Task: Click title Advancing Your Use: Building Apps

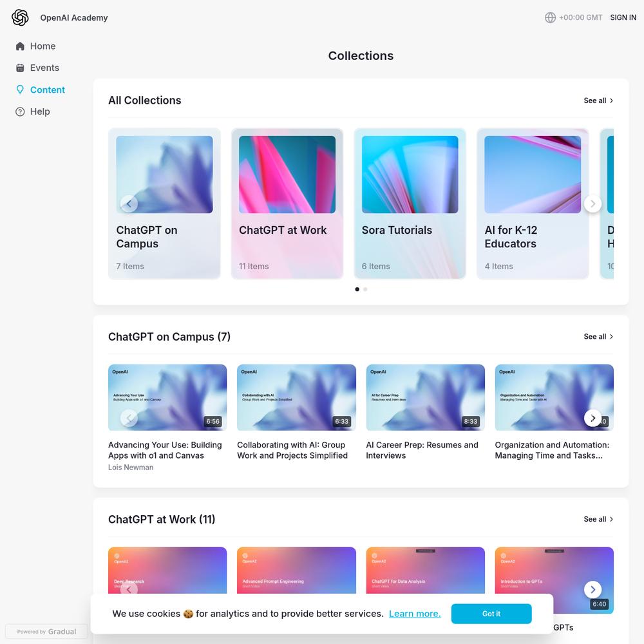Action: [165, 450]
